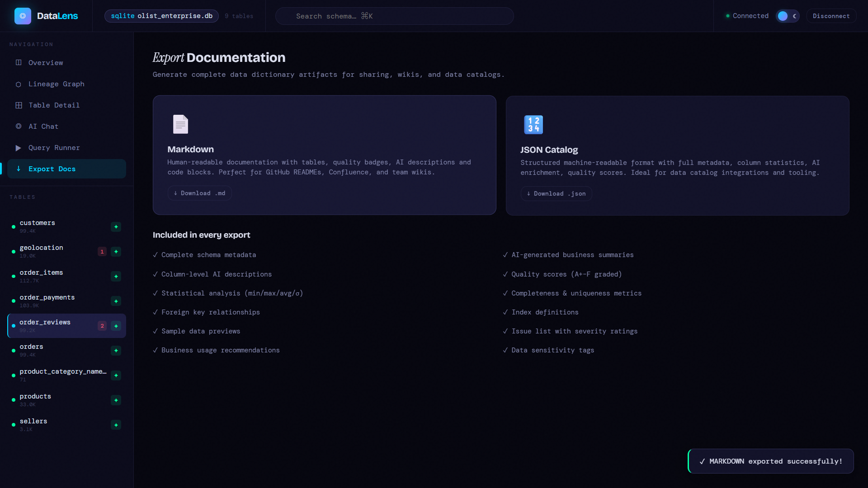Open the order_items table
Image resolution: width=868 pixels, height=488 pixels.
click(66, 277)
